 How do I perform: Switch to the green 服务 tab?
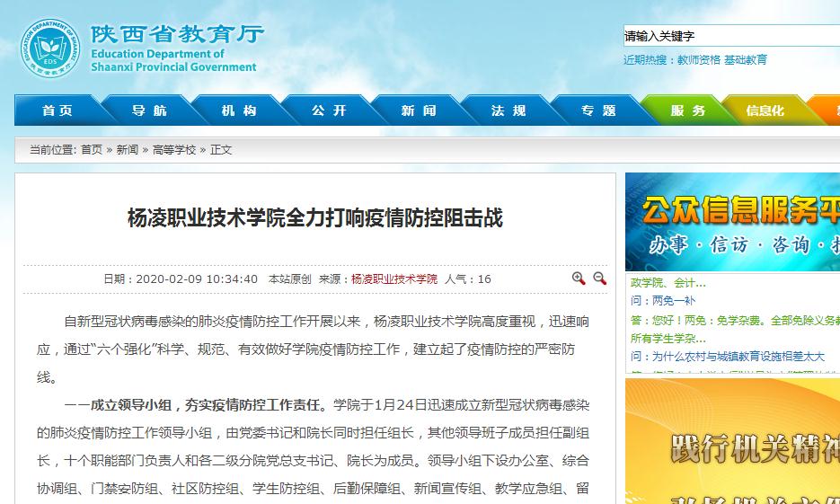tap(688, 111)
